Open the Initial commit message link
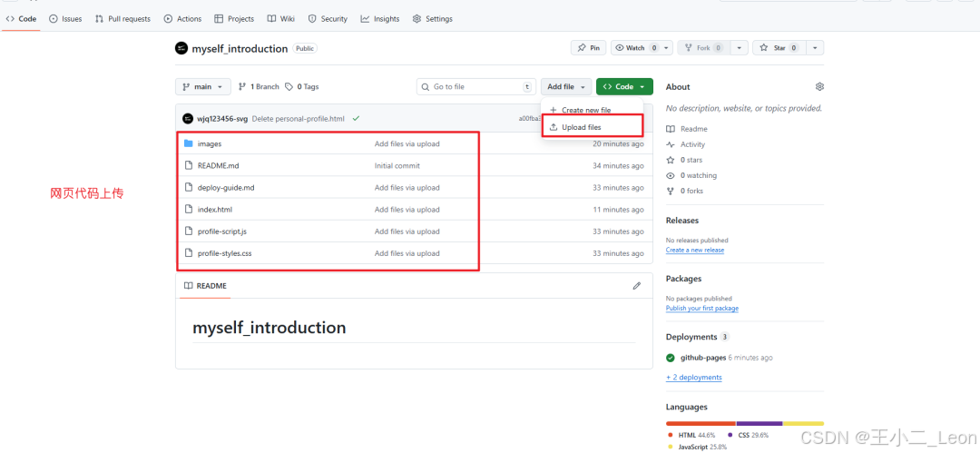The height and width of the screenshot is (453, 980). 397,166
